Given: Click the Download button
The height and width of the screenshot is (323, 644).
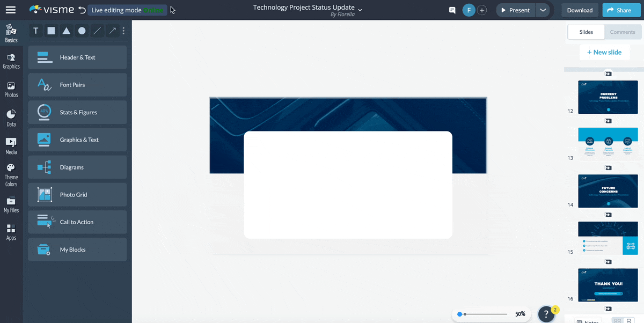Looking at the screenshot, I should (x=580, y=10).
